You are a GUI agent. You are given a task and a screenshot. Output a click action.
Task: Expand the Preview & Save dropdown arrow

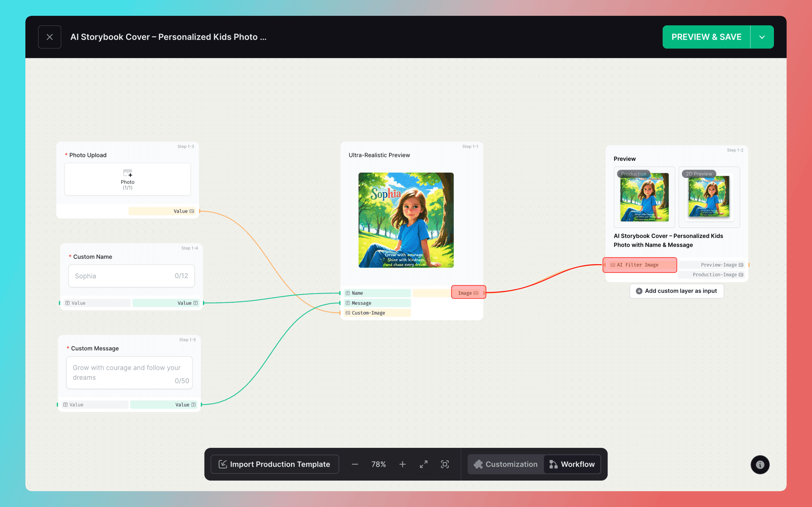(762, 37)
